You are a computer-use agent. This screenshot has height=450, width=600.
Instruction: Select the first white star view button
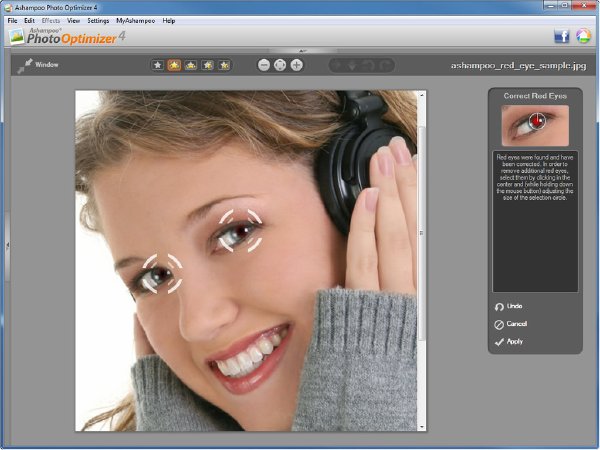[x=157, y=65]
